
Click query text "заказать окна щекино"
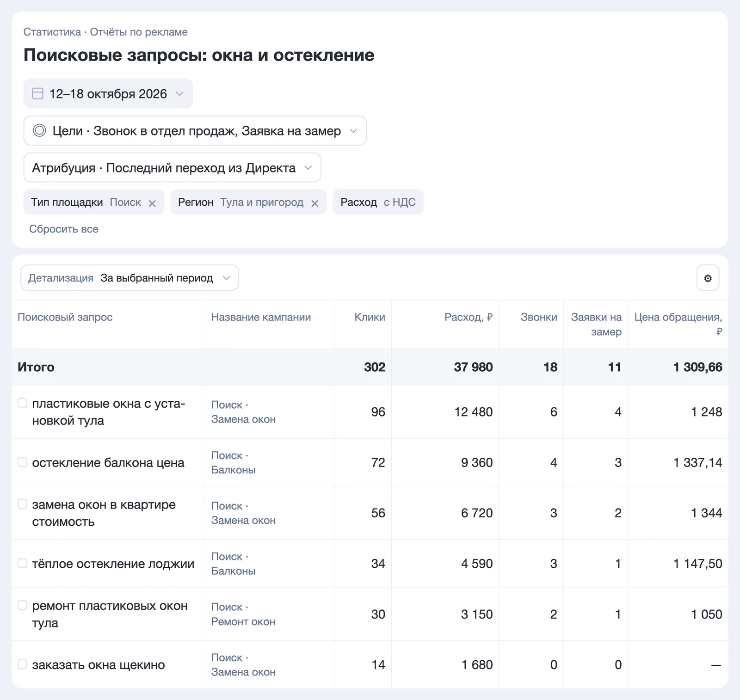pyautogui.click(x=99, y=665)
